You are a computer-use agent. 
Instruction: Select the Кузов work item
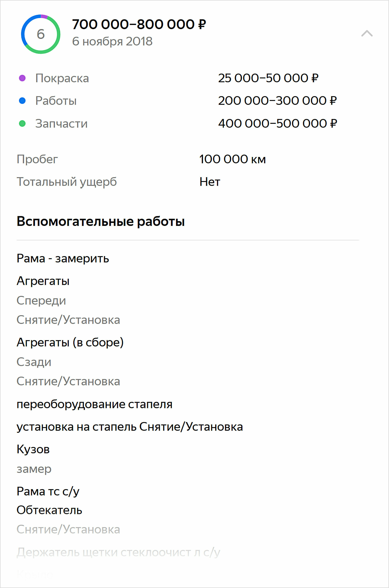pos(33,449)
